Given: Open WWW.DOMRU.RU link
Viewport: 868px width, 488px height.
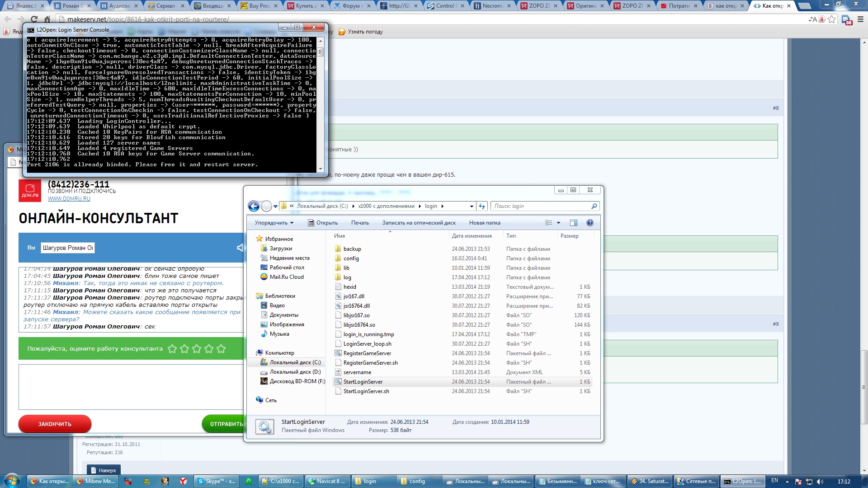Looking at the screenshot, I should pos(69,199).
